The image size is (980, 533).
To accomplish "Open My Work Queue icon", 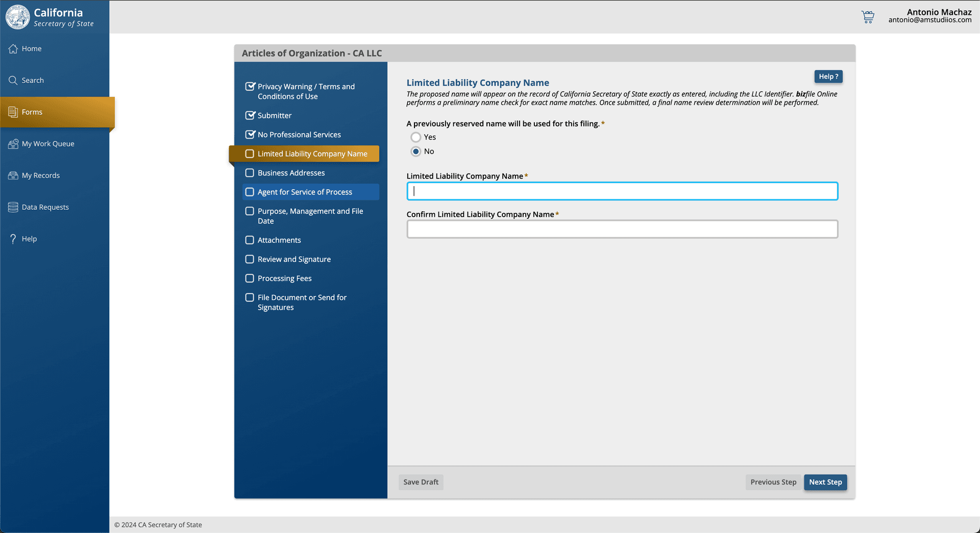I will pyautogui.click(x=13, y=144).
